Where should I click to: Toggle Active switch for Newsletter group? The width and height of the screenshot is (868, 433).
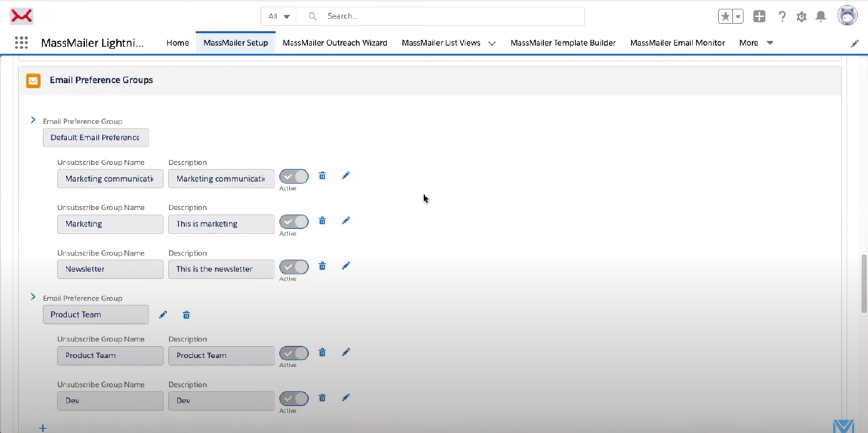click(294, 267)
